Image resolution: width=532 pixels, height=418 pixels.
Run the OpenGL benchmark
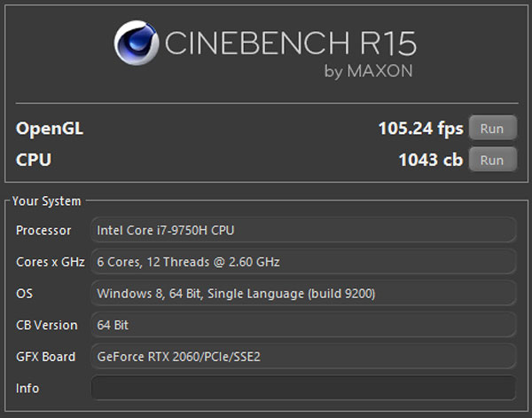(x=491, y=129)
